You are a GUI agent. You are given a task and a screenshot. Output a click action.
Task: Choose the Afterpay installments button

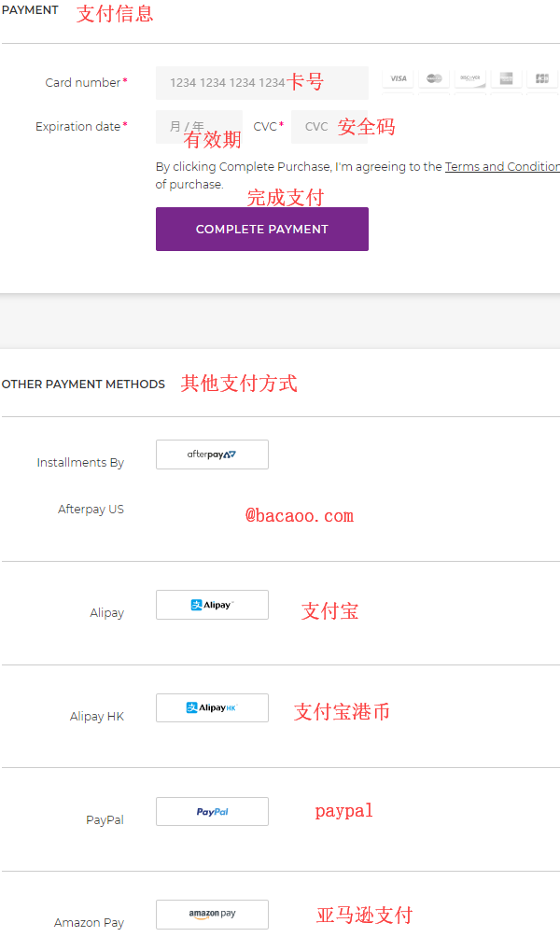[212, 455]
